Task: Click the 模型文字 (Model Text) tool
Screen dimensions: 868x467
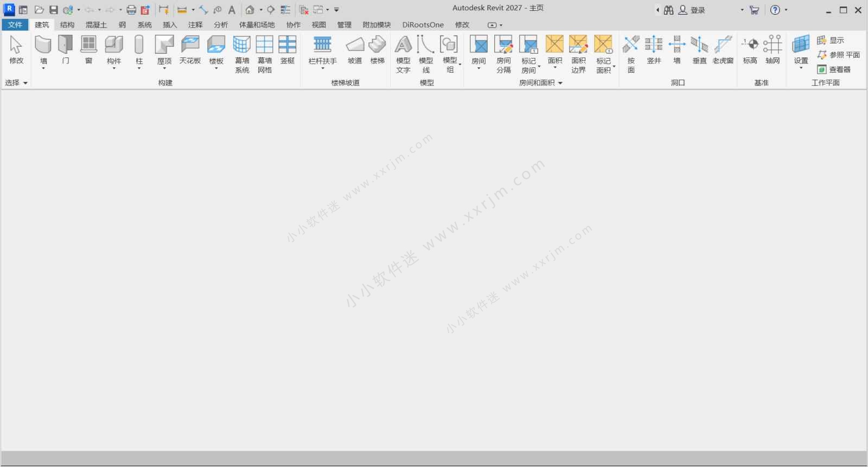Action: pos(403,54)
